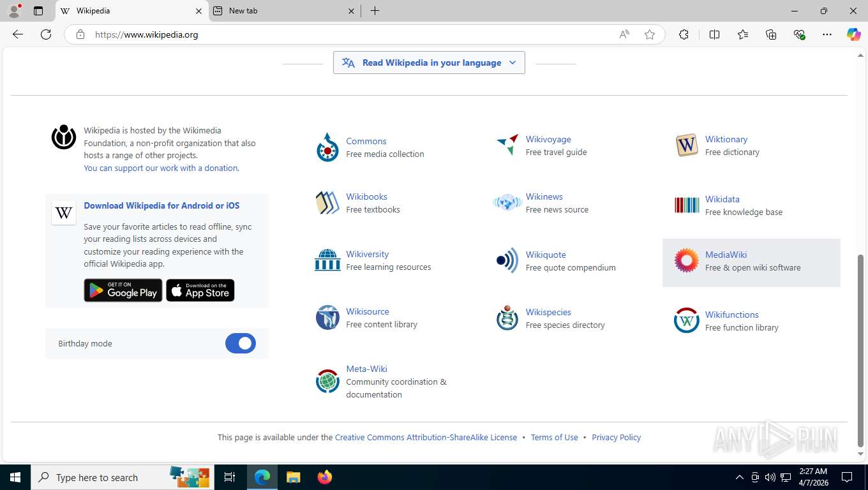Open the Terms of Use link

coord(554,437)
